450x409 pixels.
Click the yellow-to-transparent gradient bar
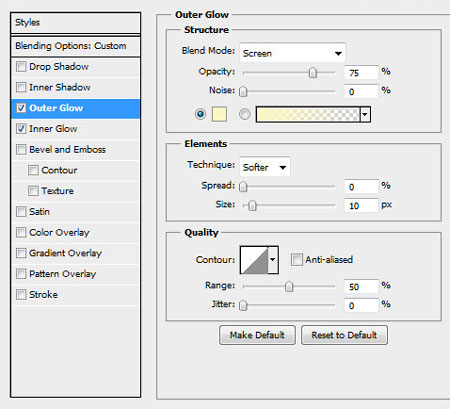[308, 114]
